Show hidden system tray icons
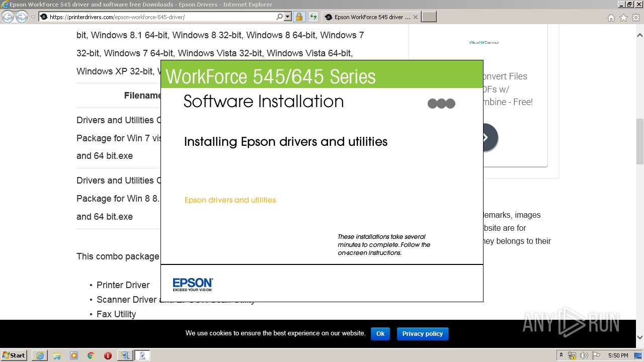Viewport: 644px width, 362px height. 561,355
